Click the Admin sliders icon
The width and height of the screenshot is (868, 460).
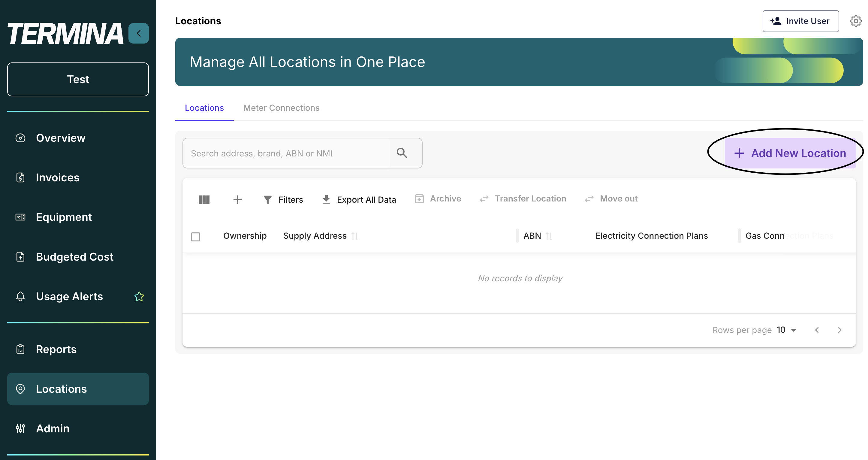click(x=20, y=429)
